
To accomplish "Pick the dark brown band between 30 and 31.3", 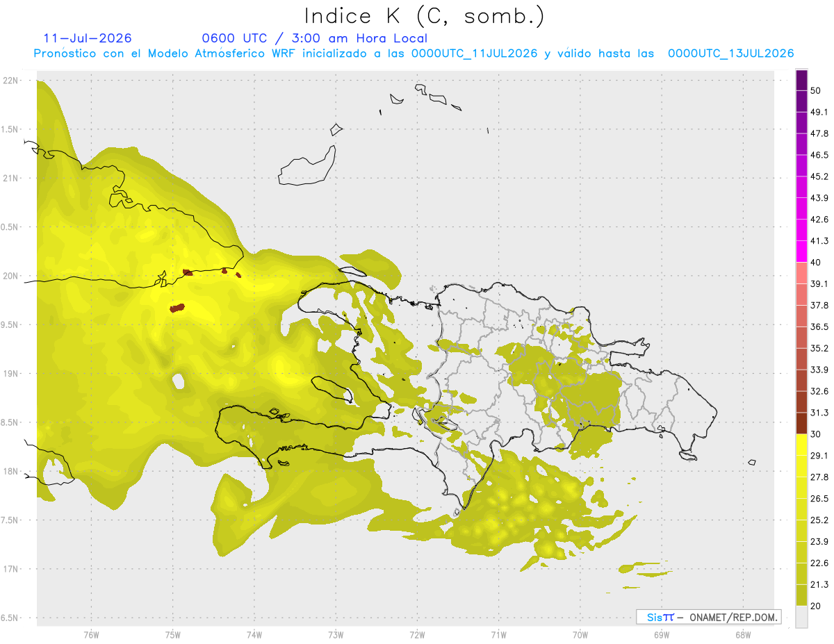I will (801, 424).
